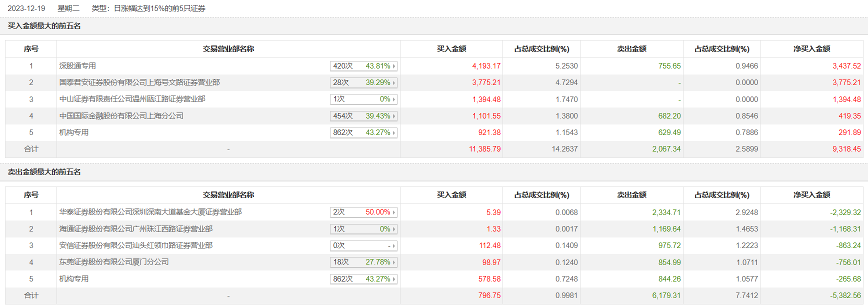Click 国泰君安证券上海号文路证券营业部 link
Image resolution: width=868 pixels, height=307 pixels.
(139, 82)
